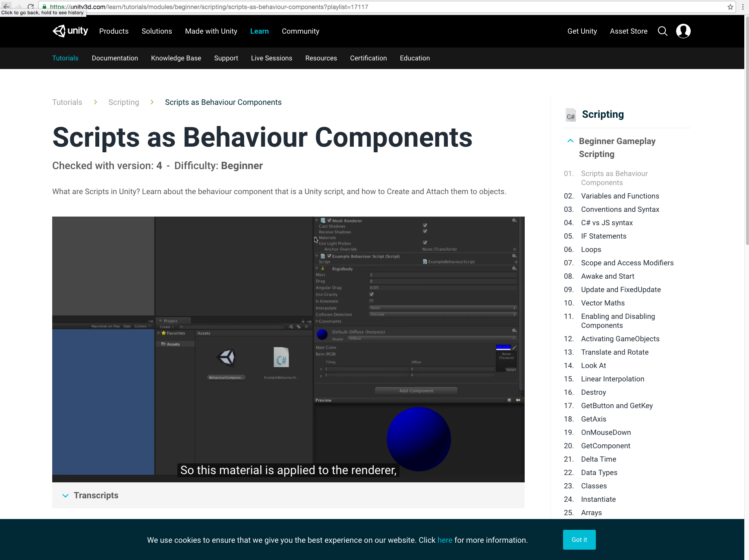749x560 pixels.
Task: Switch to the Tutorials sub-tab
Action: (65, 58)
